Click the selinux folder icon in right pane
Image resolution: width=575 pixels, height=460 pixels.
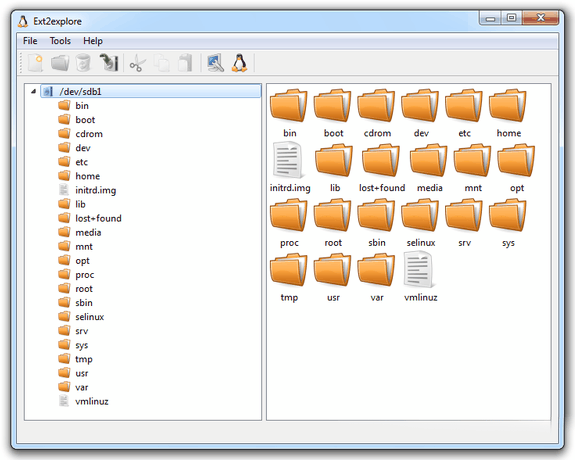pos(420,216)
